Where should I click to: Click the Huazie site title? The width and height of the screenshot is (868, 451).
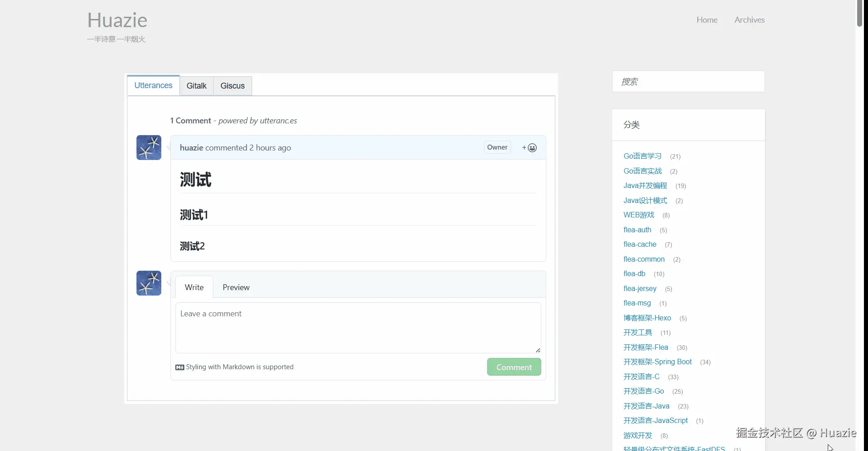(117, 20)
